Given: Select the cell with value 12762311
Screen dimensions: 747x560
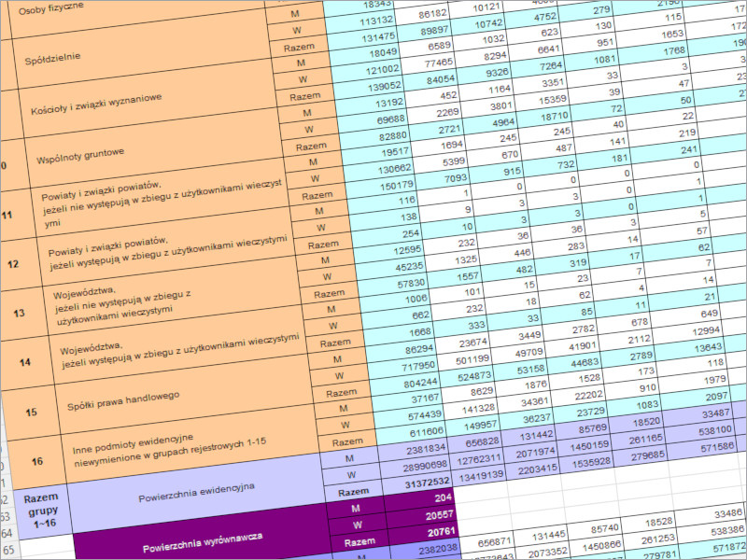Looking at the screenshot, I should (x=477, y=457).
